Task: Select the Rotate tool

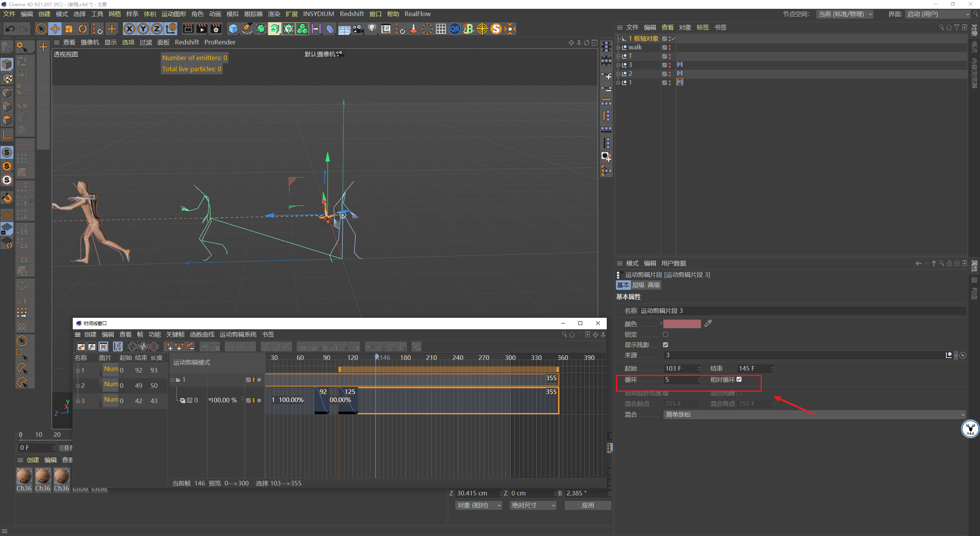Action: coord(83,29)
